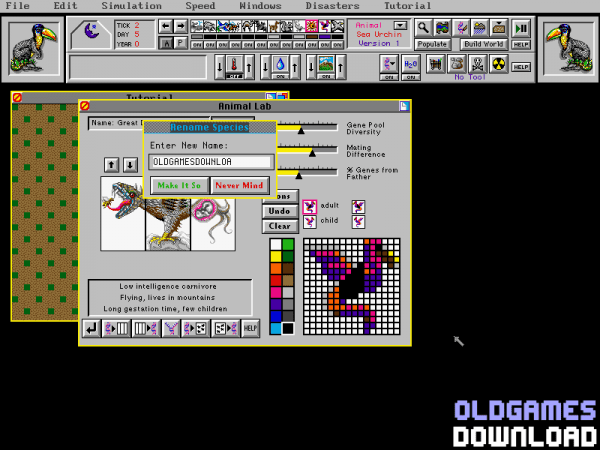The height and width of the screenshot is (450, 600).
Task: Cancel rename with Never Mind button
Action: click(x=239, y=185)
